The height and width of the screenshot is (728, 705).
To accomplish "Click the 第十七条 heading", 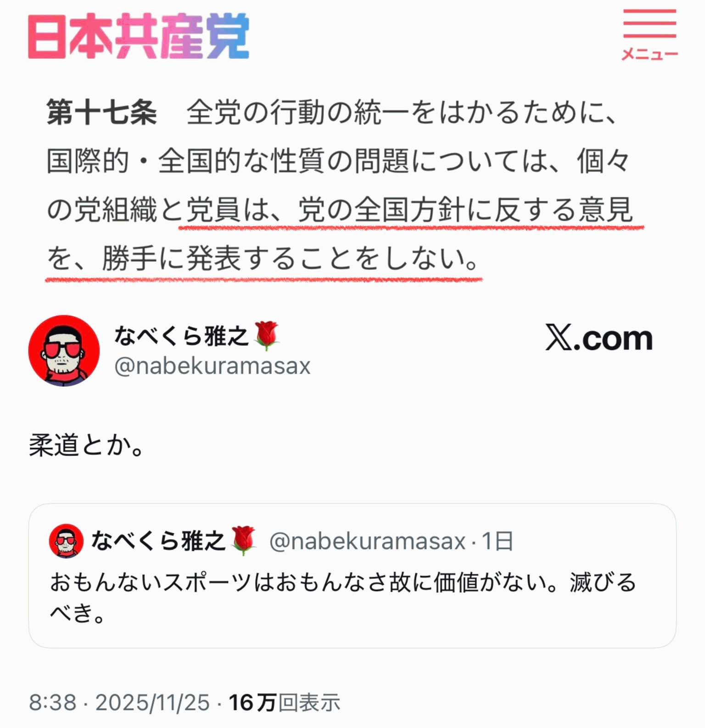I will tap(102, 113).
